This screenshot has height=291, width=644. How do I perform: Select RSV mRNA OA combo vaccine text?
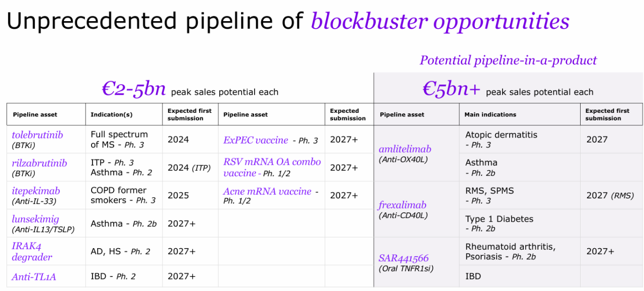272,168
